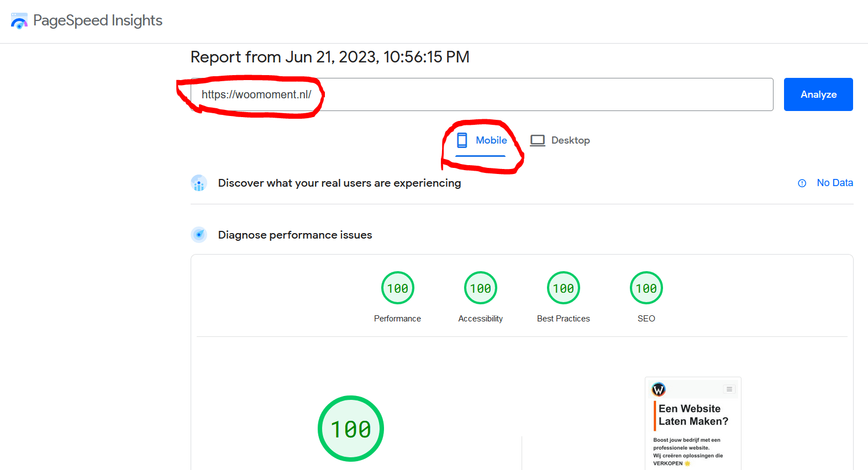Click the Diagnose performance issues icon
The height and width of the screenshot is (470, 868).
point(199,235)
